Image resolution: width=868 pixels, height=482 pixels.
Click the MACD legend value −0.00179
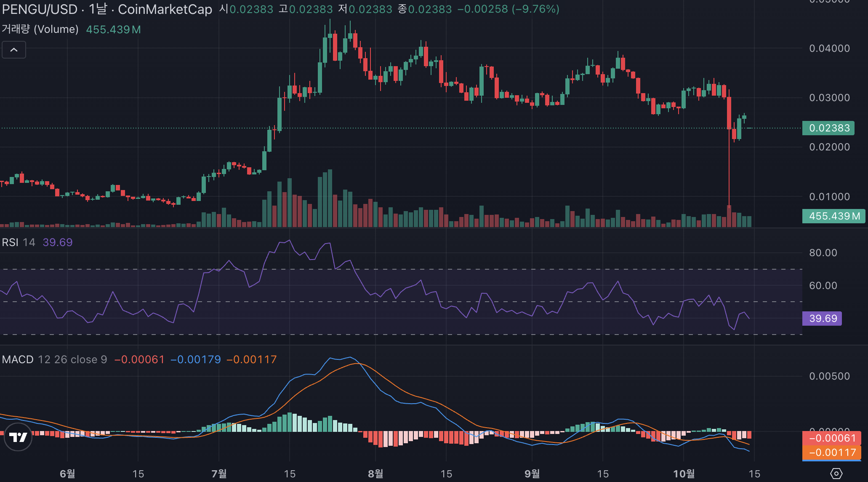[x=196, y=359]
